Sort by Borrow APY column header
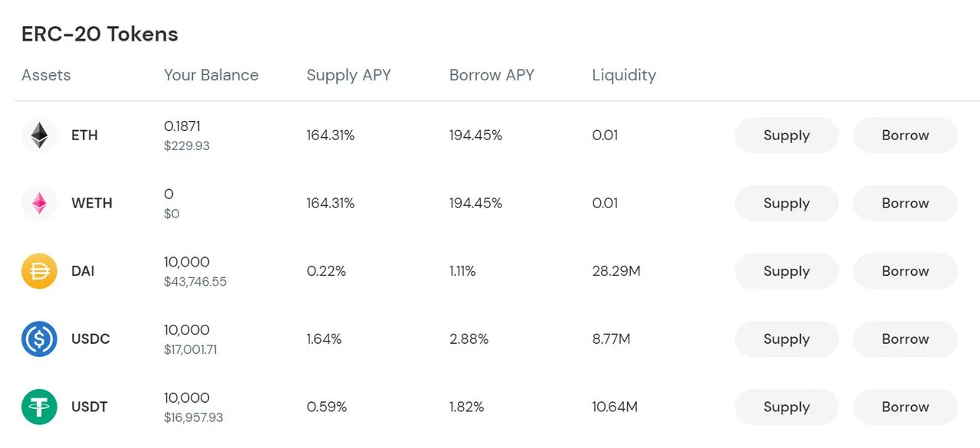 (492, 75)
